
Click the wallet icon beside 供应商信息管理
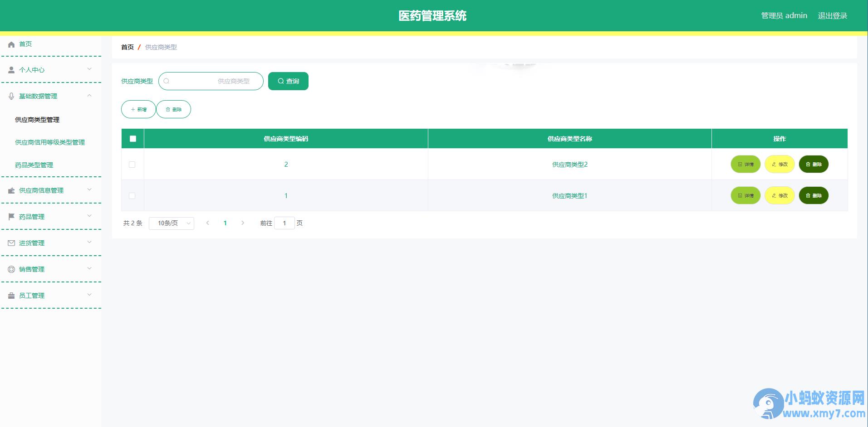coord(11,190)
